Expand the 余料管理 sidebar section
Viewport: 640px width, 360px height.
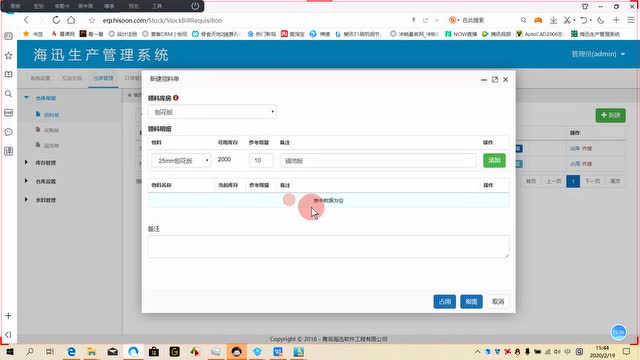[27, 200]
